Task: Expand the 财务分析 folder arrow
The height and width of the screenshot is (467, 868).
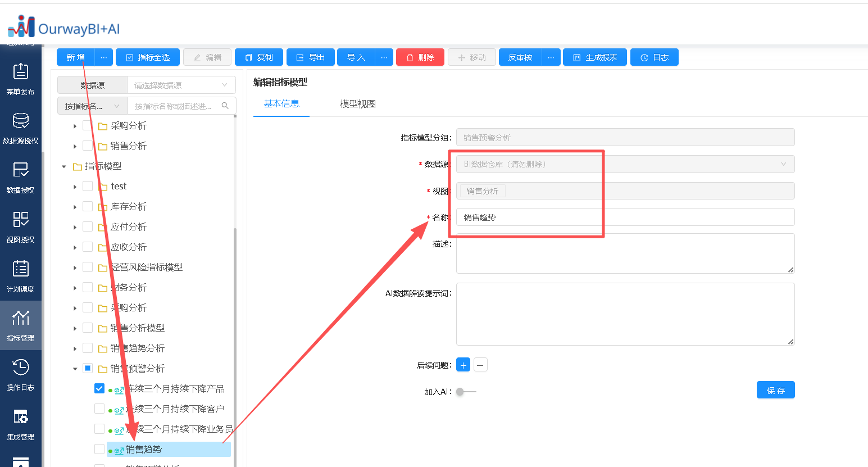Action: (x=75, y=288)
